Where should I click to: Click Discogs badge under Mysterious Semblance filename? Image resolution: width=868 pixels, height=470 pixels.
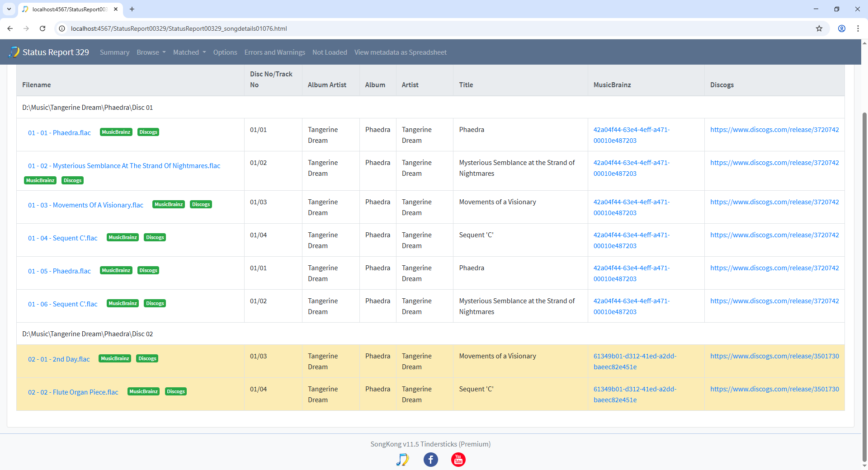(x=72, y=180)
